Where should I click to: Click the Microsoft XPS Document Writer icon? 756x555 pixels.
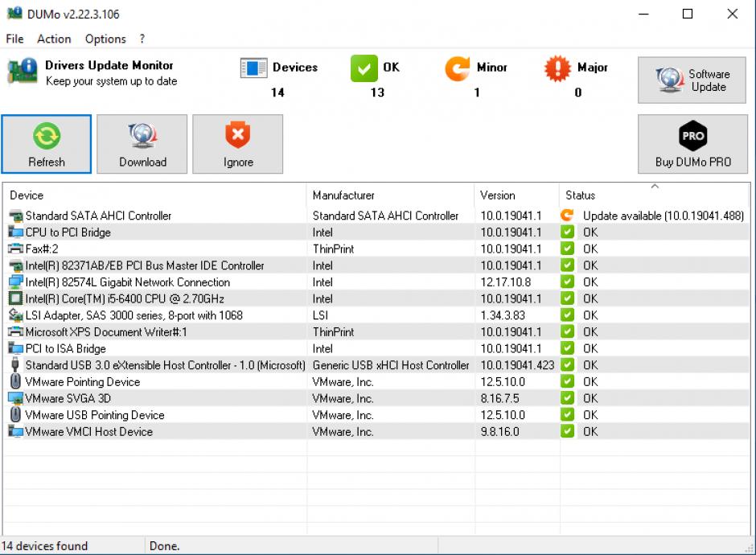click(15, 331)
